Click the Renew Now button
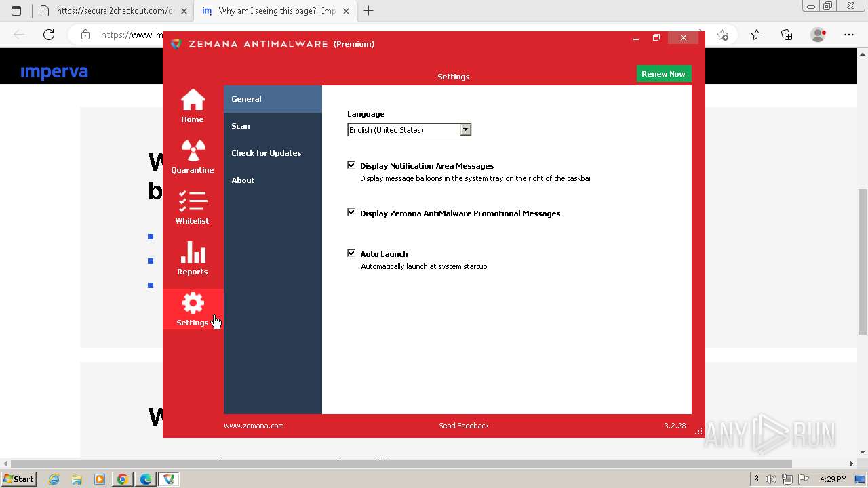The image size is (868, 488). pos(663,74)
